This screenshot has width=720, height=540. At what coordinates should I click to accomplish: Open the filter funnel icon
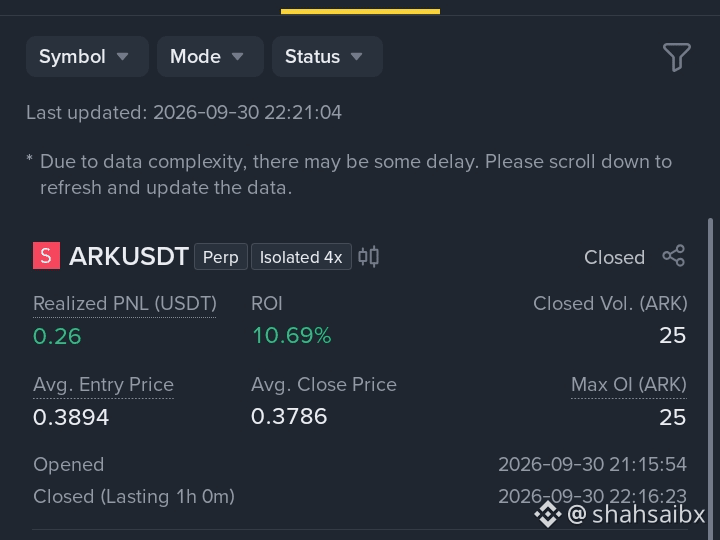pyautogui.click(x=676, y=57)
